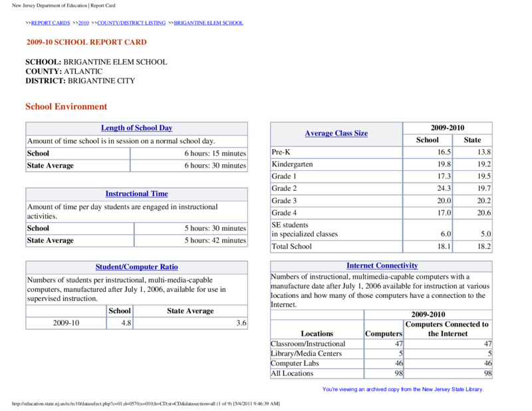Click the State Average instructional time 5 hours: 42 minutes

(x=215, y=240)
